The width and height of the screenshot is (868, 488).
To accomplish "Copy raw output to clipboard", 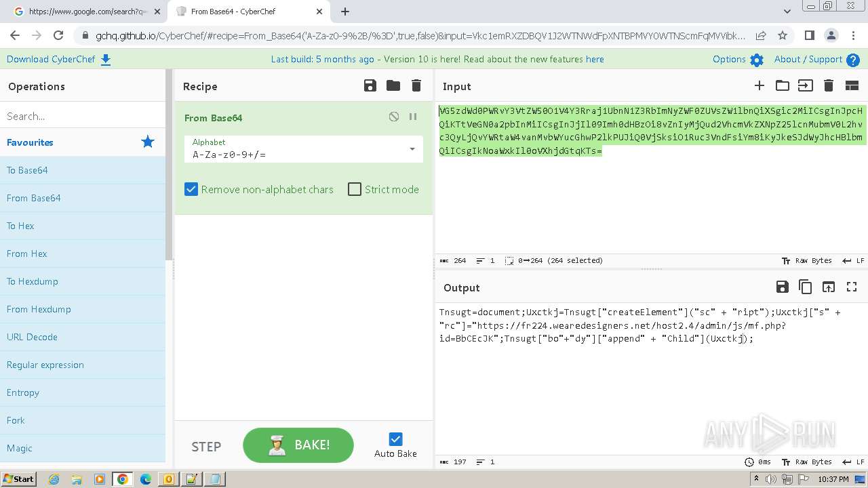I will click(805, 287).
